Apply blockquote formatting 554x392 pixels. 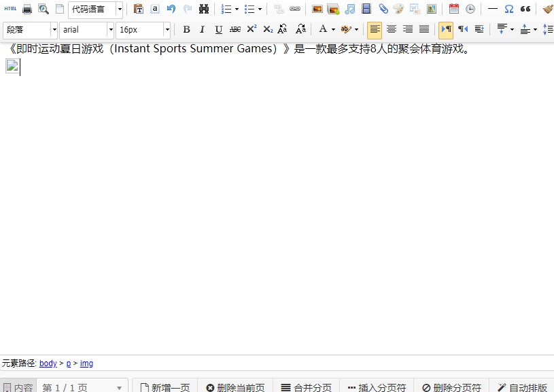pos(525,9)
